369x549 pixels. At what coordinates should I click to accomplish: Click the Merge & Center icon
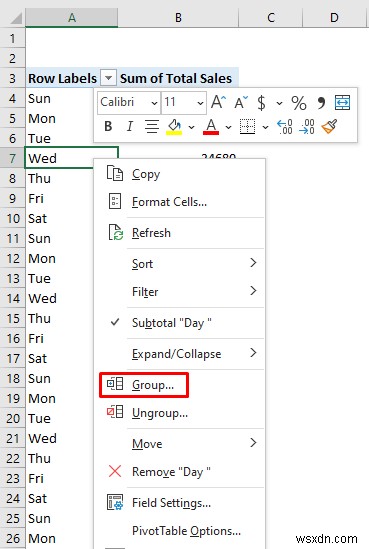[342, 103]
